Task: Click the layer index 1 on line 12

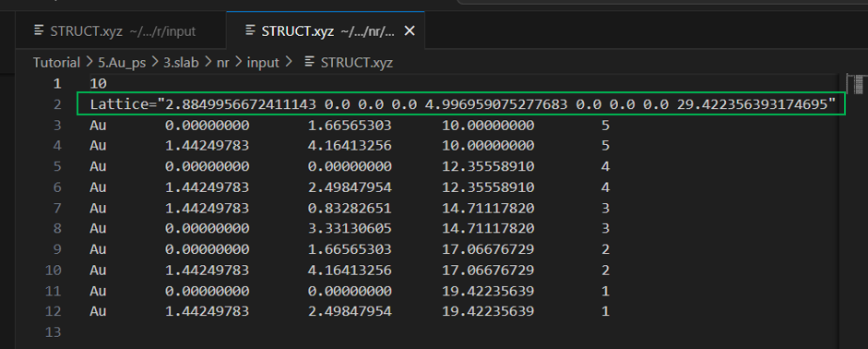Action: 605,311
